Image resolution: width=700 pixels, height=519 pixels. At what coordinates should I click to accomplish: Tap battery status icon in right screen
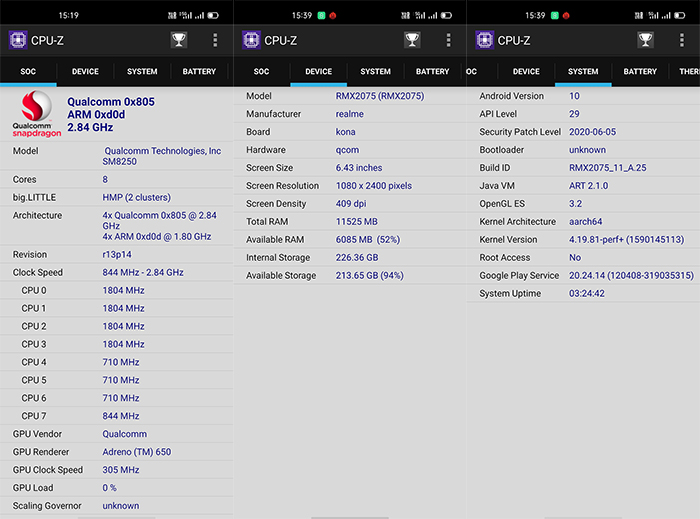(679, 16)
